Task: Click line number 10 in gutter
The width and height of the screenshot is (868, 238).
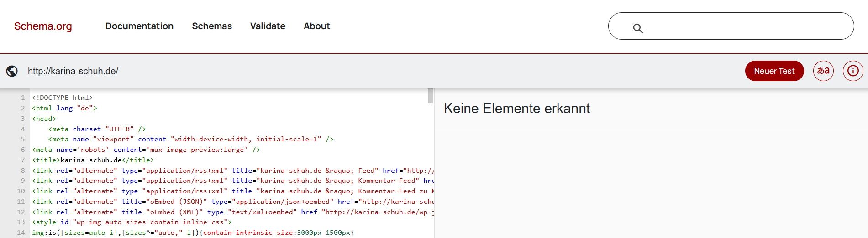Action: [x=21, y=191]
